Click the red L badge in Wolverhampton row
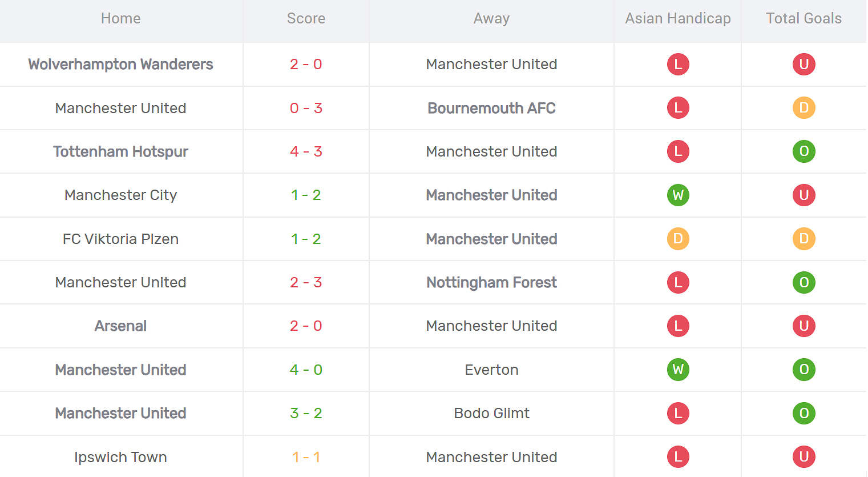 click(x=678, y=64)
